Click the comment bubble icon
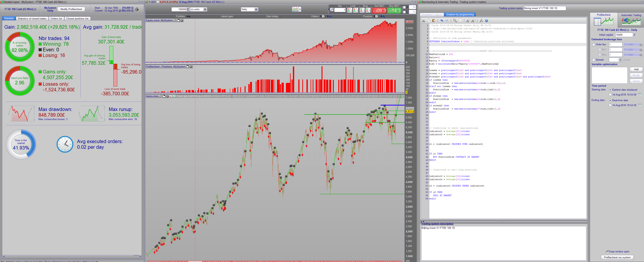This screenshot has height=262, width=644. click(x=460, y=21)
